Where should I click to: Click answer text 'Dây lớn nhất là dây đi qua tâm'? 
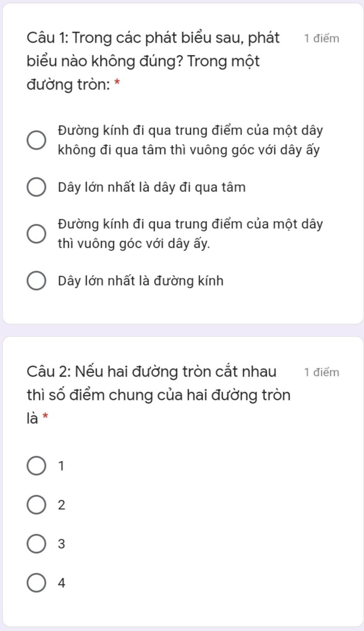coord(152,187)
